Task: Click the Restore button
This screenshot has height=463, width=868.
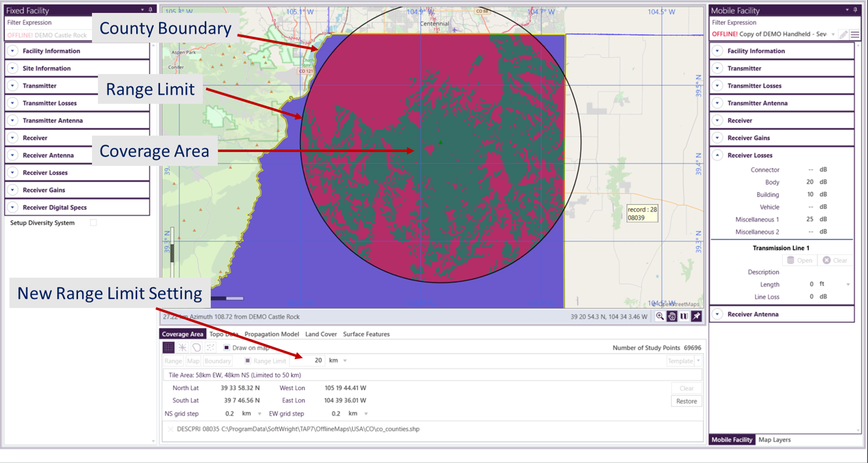Action: 686,401
